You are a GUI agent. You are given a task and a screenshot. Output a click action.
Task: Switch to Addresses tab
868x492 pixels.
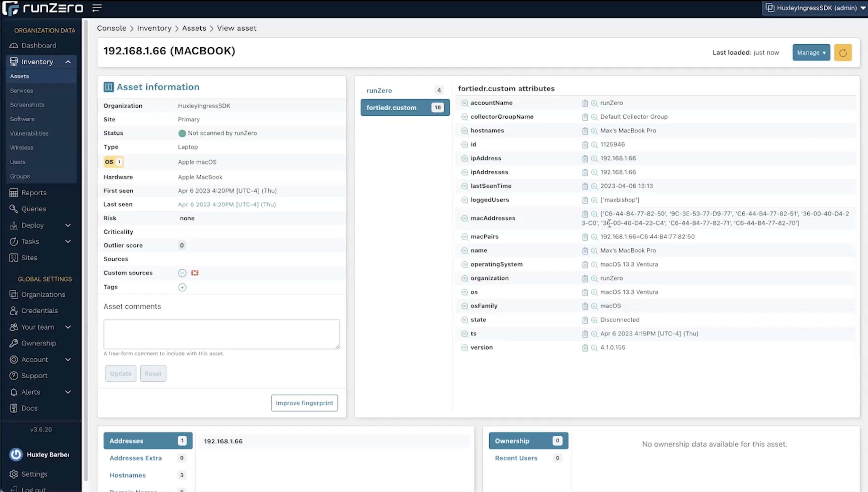tap(148, 441)
